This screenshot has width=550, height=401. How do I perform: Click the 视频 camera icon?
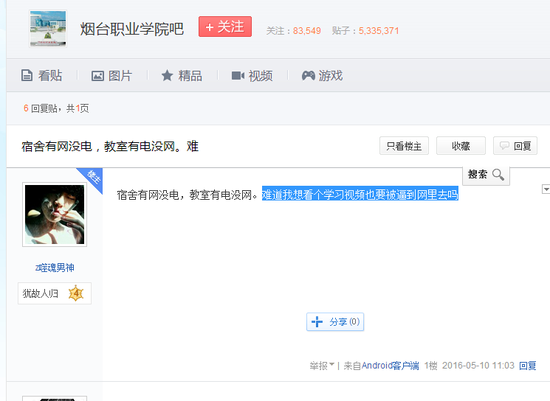point(238,75)
